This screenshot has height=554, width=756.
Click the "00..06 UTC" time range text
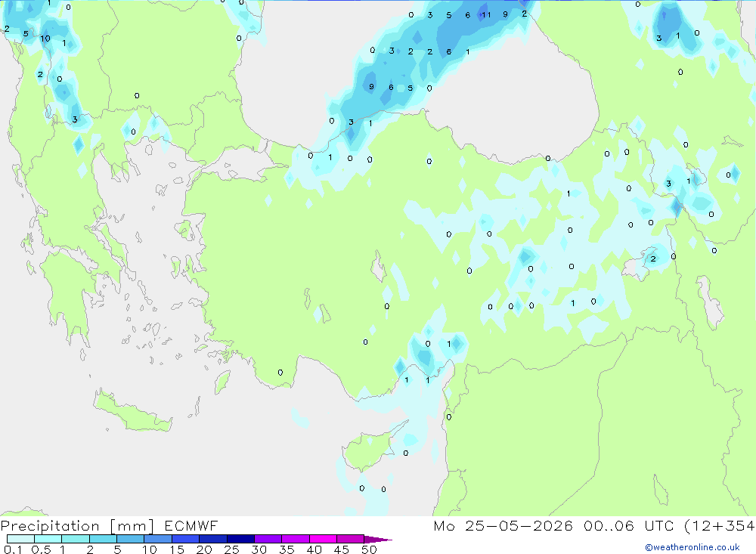coord(629,525)
